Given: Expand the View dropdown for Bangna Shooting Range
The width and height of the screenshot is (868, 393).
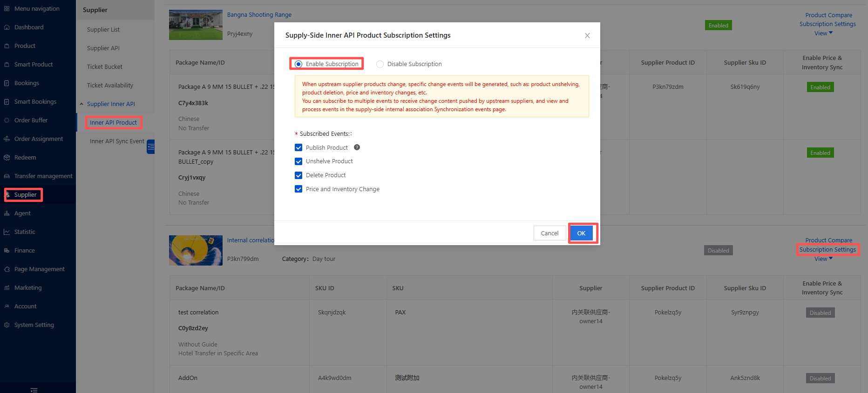Looking at the screenshot, I should [823, 33].
